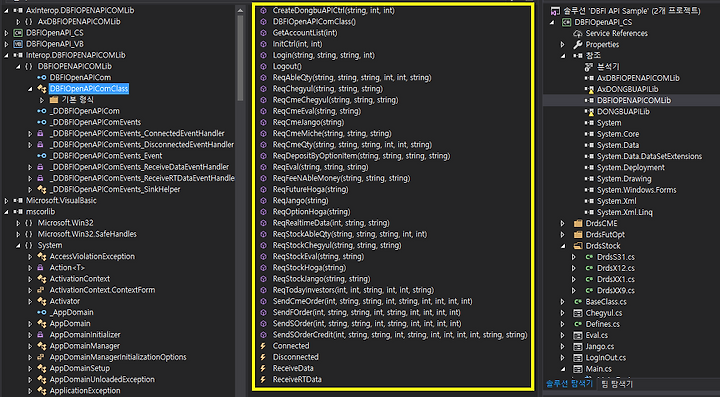Expand the DrdsFutOpt folder

click(563, 235)
